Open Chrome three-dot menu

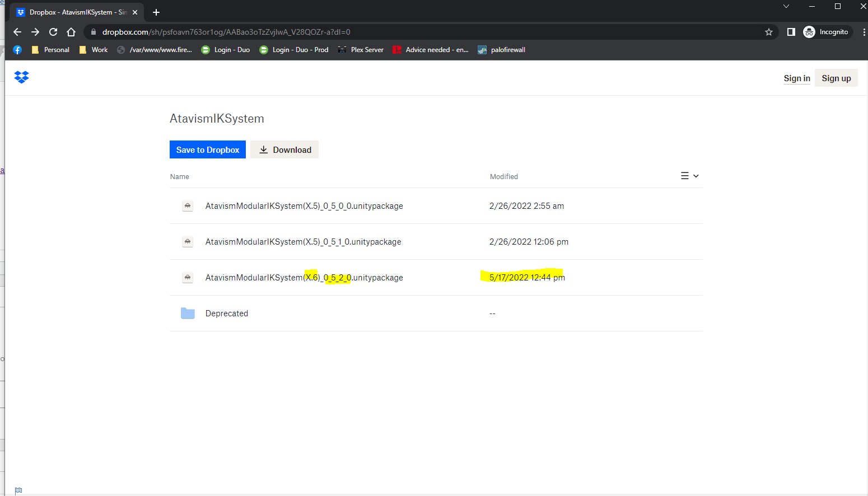click(x=864, y=32)
